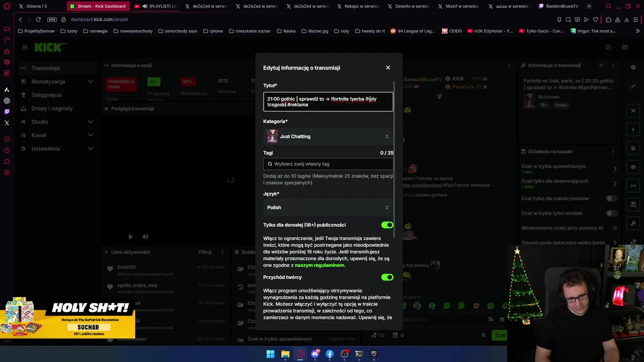Screen dimensions: 644x362
Task: Reload the page
Action: [x=38, y=19]
